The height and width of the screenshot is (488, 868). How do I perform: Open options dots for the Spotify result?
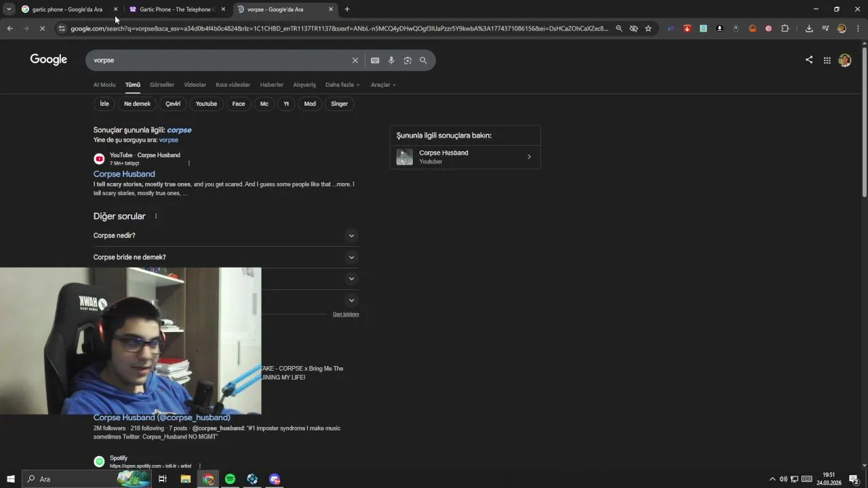pos(199,466)
